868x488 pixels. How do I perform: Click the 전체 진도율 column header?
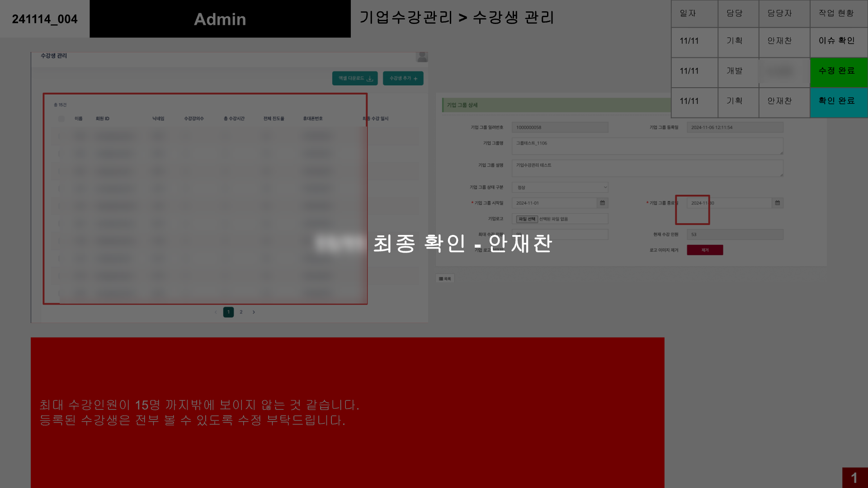[x=274, y=118]
